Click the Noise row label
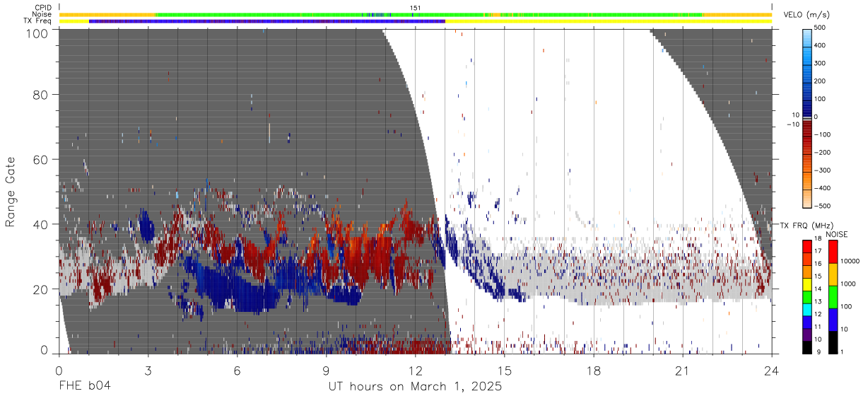Viewport: 868px width, 401px height. pos(41,14)
